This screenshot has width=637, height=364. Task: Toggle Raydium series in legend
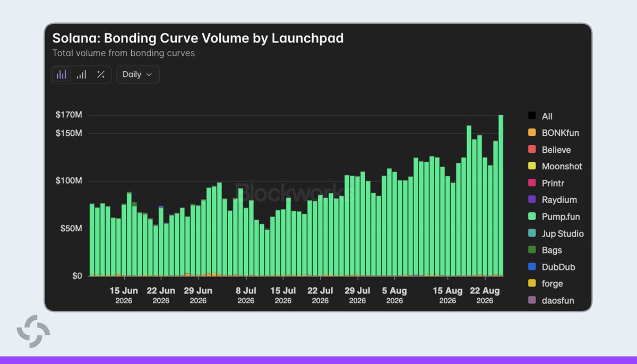coord(553,200)
